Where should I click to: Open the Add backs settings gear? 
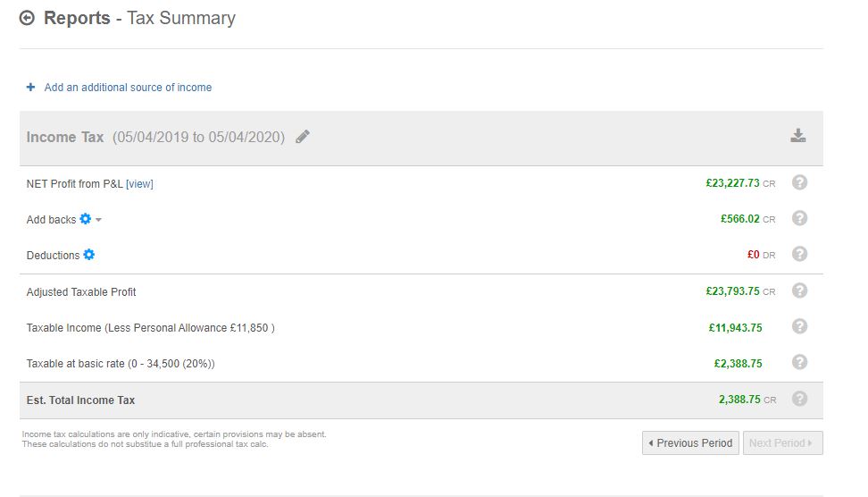tap(86, 219)
